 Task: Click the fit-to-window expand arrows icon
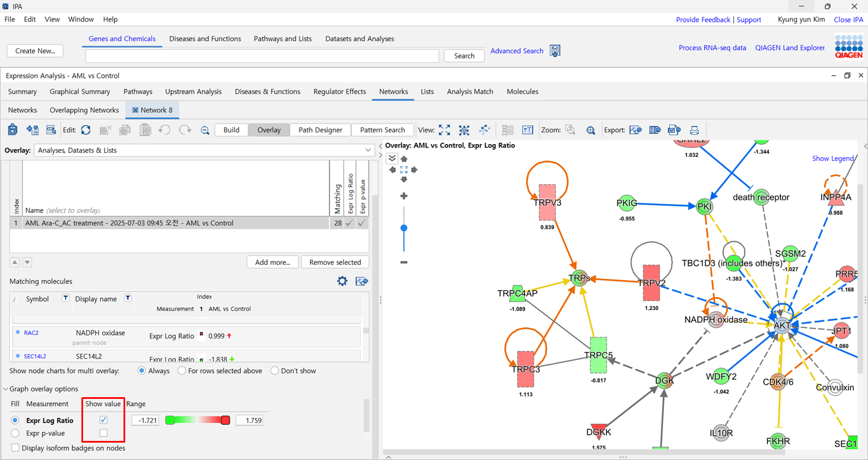pyautogui.click(x=444, y=130)
